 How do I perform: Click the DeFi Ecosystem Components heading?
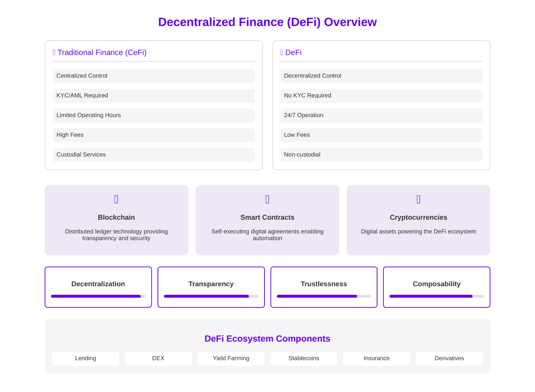267,339
